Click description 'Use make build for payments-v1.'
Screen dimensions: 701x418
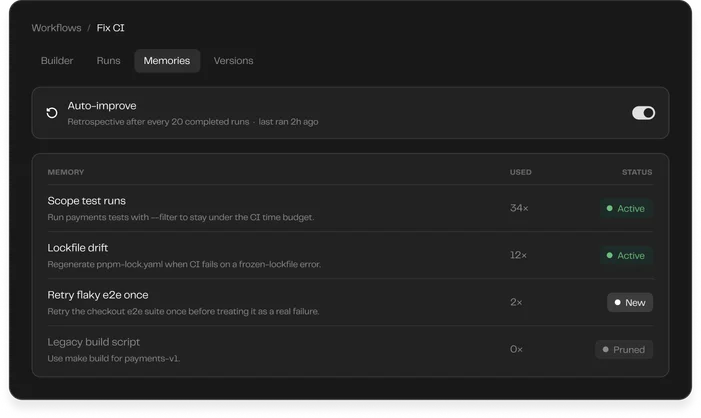114,359
